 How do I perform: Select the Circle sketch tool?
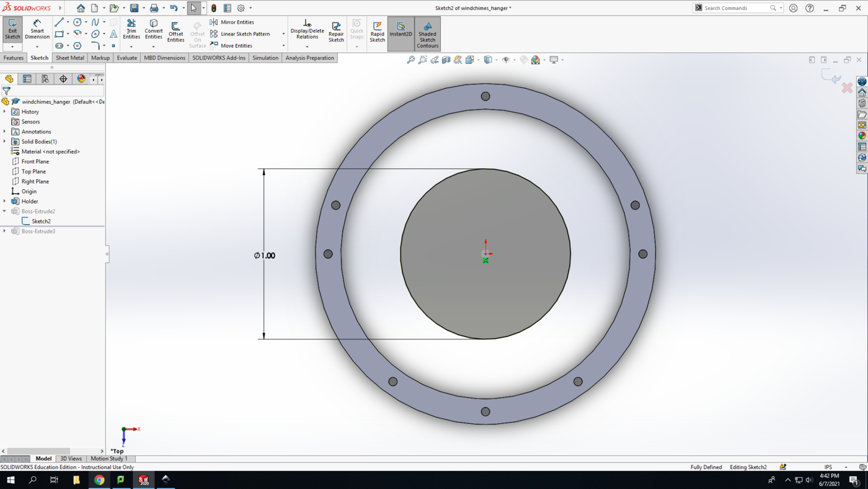tap(77, 22)
